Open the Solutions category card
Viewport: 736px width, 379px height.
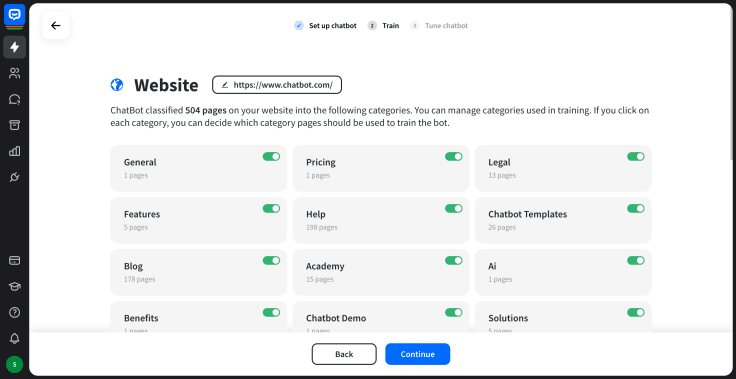pyautogui.click(x=563, y=317)
